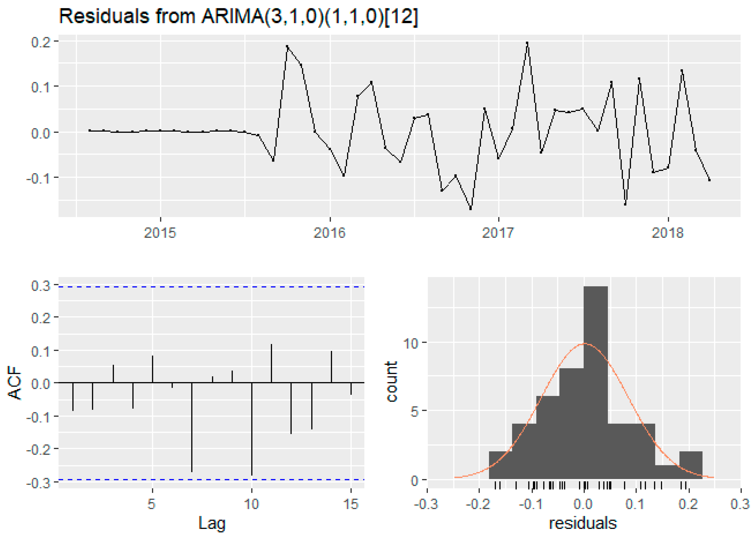This screenshot has width=756, height=538.
Task: Click the orange normal density curve peak
Action: (585, 344)
